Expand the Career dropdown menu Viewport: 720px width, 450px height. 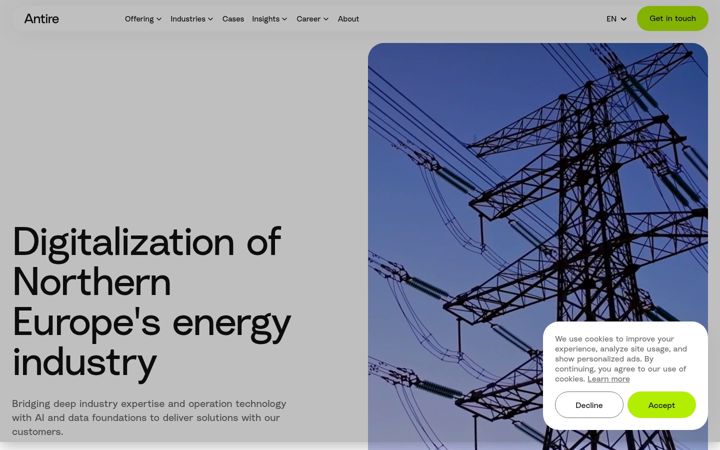pos(312,19)
